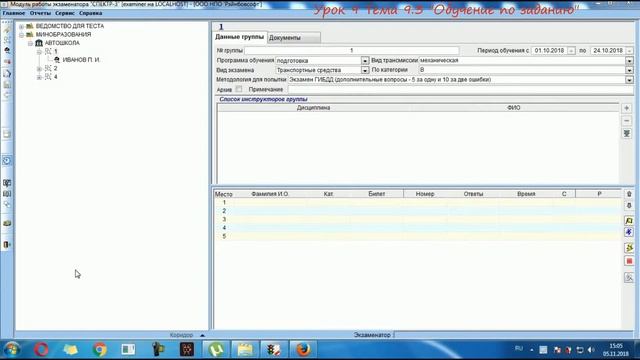Expand group 4 in tree
Image resolution: width=640 pixels, height=360 pixels.
(39, 77)
